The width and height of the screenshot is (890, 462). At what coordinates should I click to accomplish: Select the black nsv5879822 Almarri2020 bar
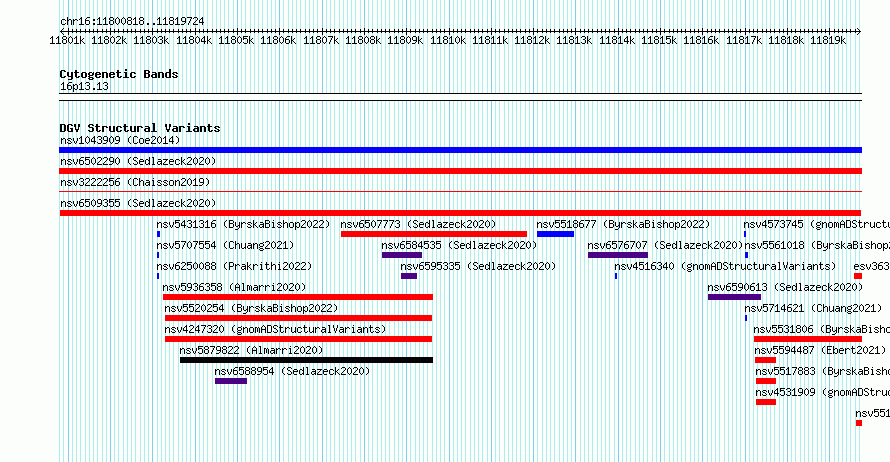click(306, 360)
